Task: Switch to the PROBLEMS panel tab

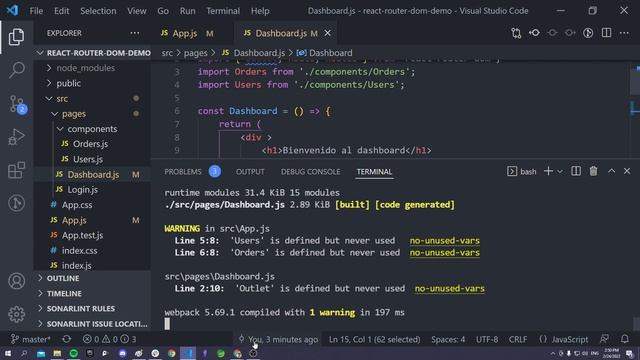Action: click(x=183, y=172)
